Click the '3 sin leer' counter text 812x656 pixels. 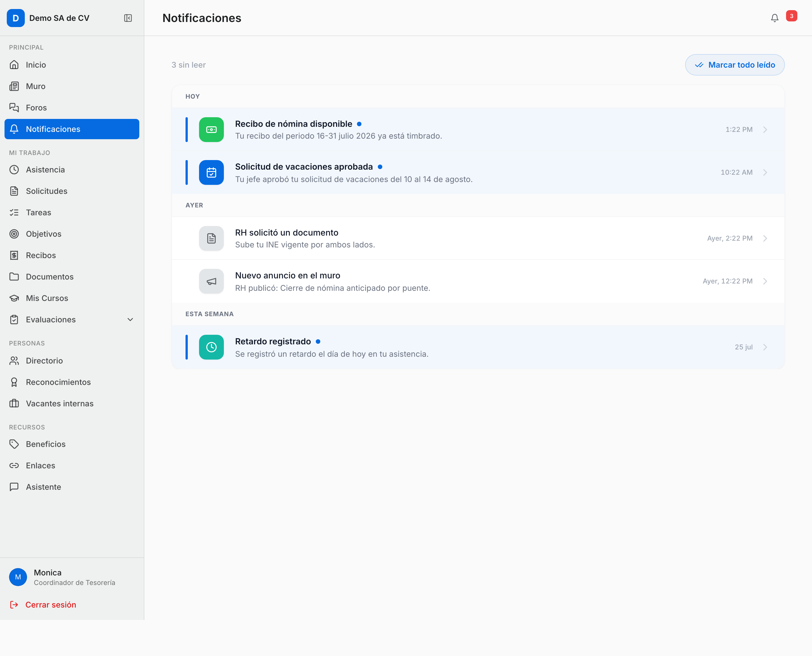point(189,65)
